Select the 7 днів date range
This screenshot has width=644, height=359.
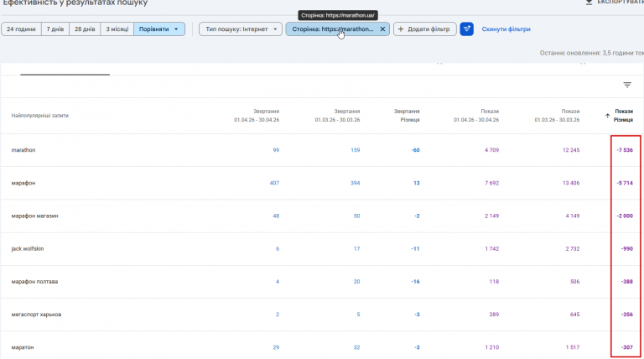point(55,29)
